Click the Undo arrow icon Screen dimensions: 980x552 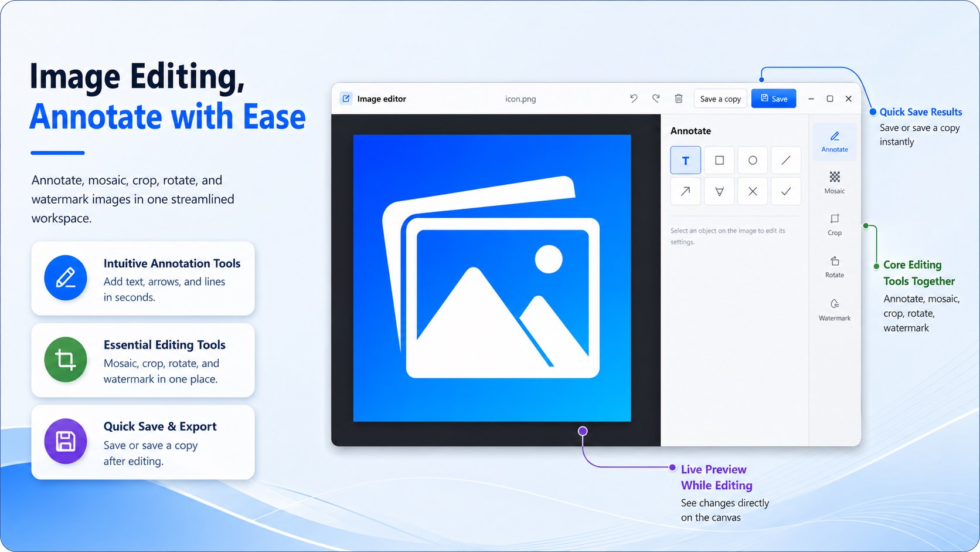point(634,99)
